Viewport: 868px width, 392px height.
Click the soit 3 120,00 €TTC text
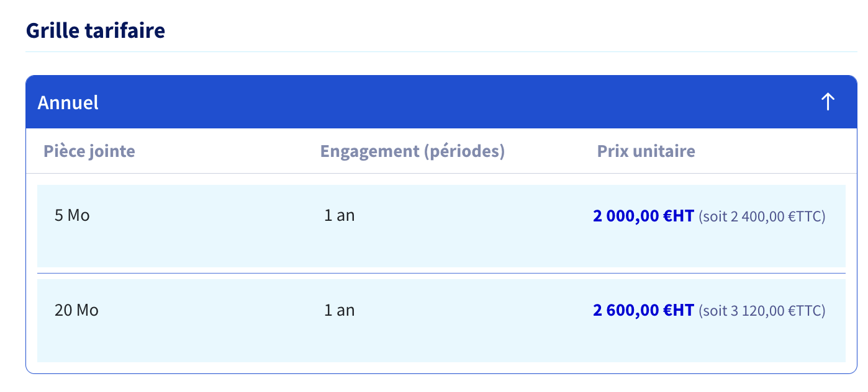(762, 311)
